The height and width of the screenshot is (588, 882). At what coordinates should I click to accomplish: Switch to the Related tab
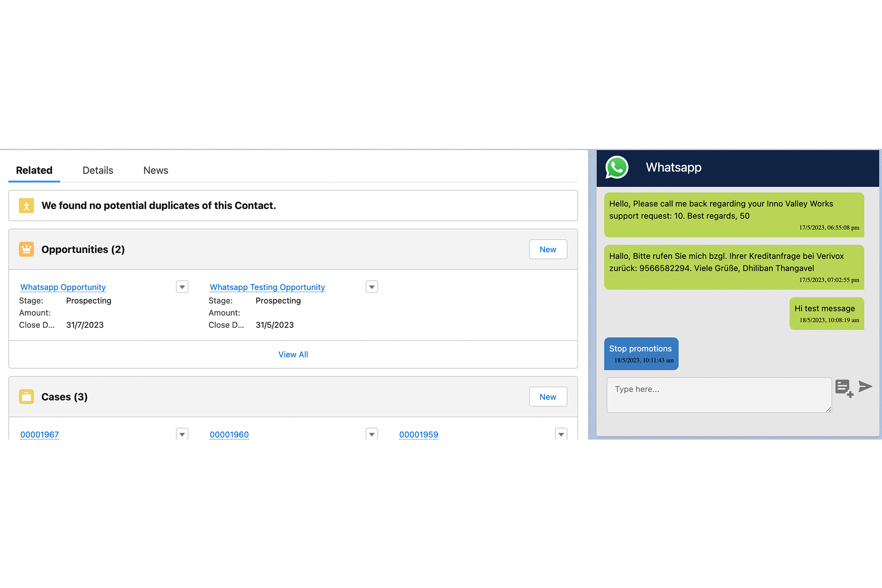pos(34,170)
